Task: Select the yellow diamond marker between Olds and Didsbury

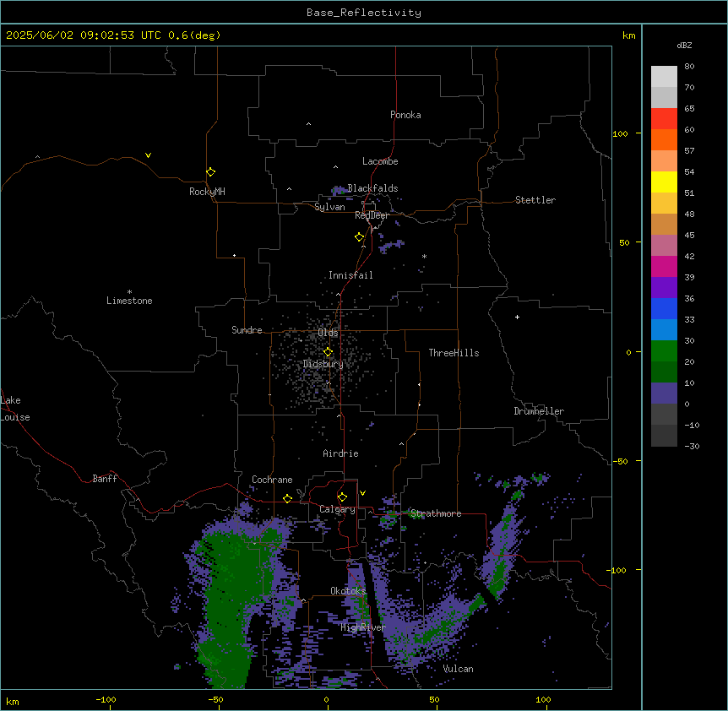Action: [x=328, y=352]
